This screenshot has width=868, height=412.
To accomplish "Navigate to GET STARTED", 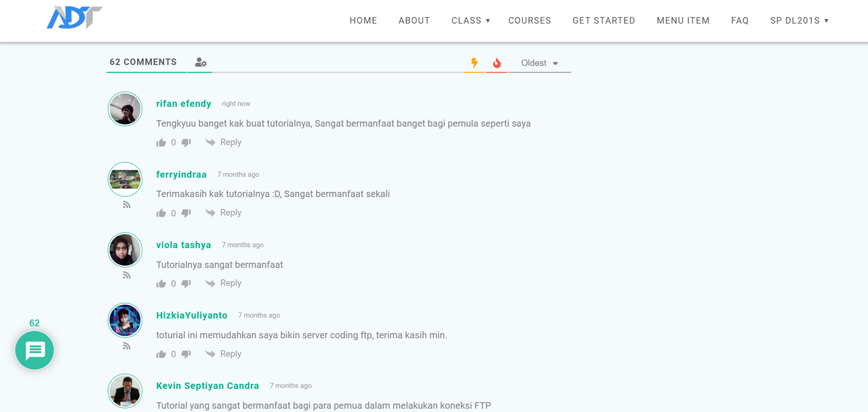I will click(x=604, y=20).
